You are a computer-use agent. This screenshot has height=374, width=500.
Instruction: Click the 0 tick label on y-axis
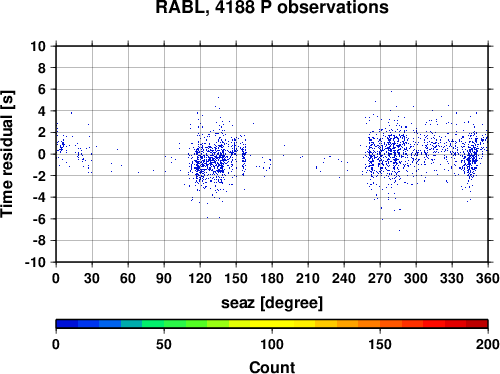pyautogui.click(x=42, y=154)
